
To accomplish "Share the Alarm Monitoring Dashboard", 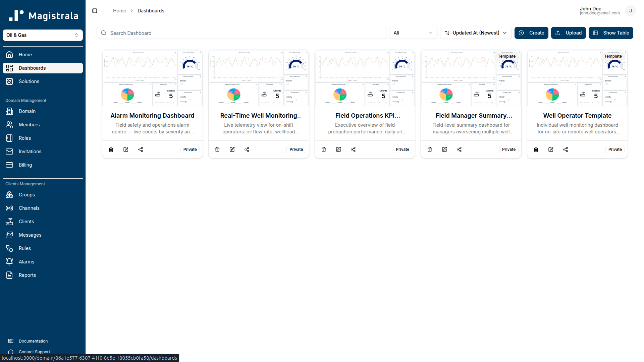I will tap(141, 149).
